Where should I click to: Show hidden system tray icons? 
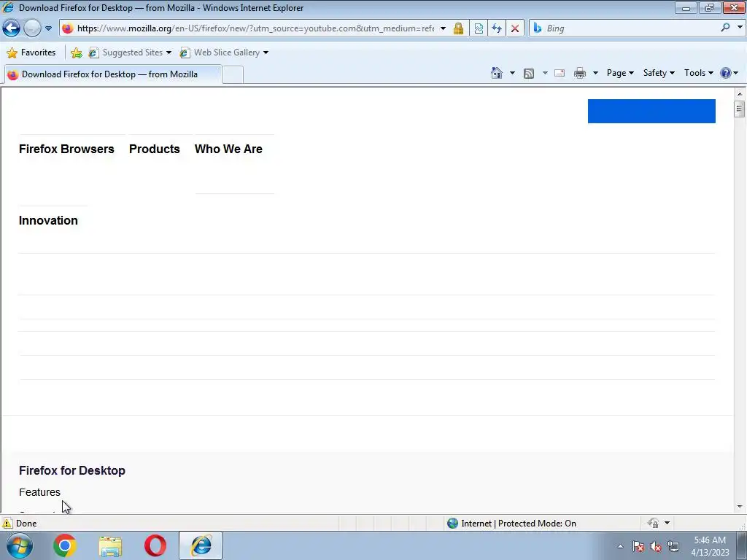[x=620, y=546]
